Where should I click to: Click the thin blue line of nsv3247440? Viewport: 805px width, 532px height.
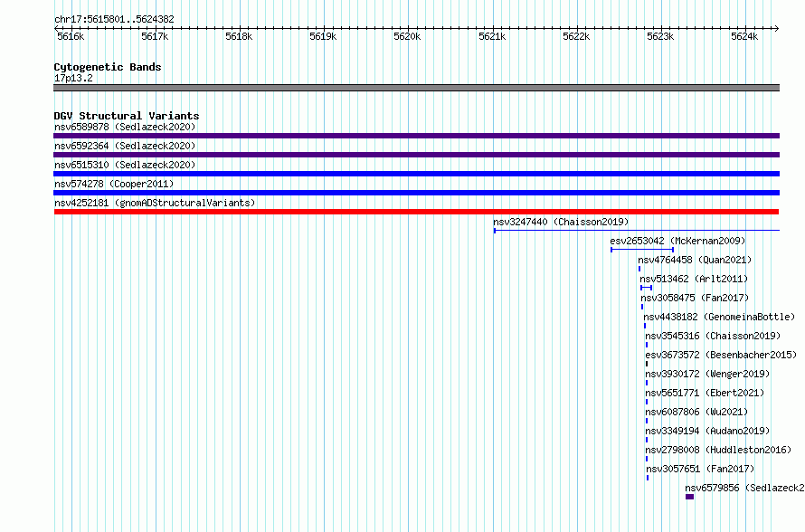coord(637,231)
